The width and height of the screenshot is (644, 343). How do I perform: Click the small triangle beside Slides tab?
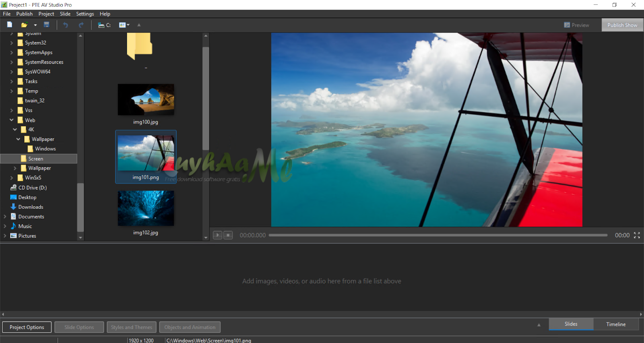[x=539, y=325]
